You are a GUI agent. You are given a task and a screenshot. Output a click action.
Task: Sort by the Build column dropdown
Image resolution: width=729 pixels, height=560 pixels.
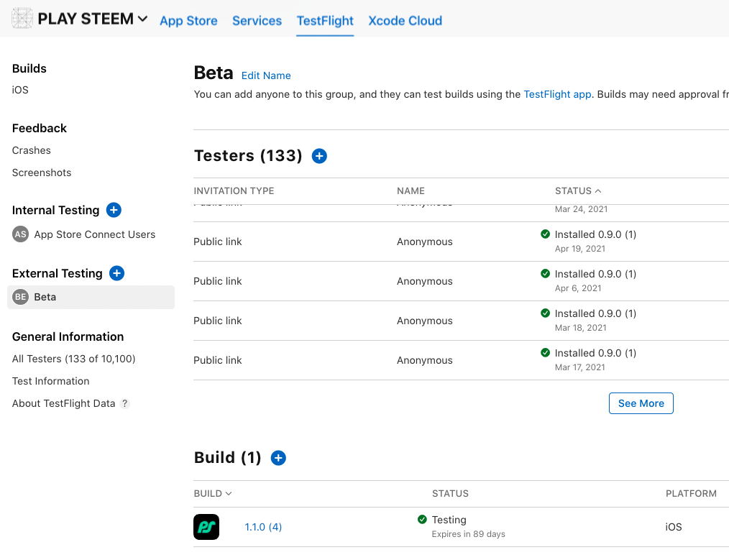213,494
